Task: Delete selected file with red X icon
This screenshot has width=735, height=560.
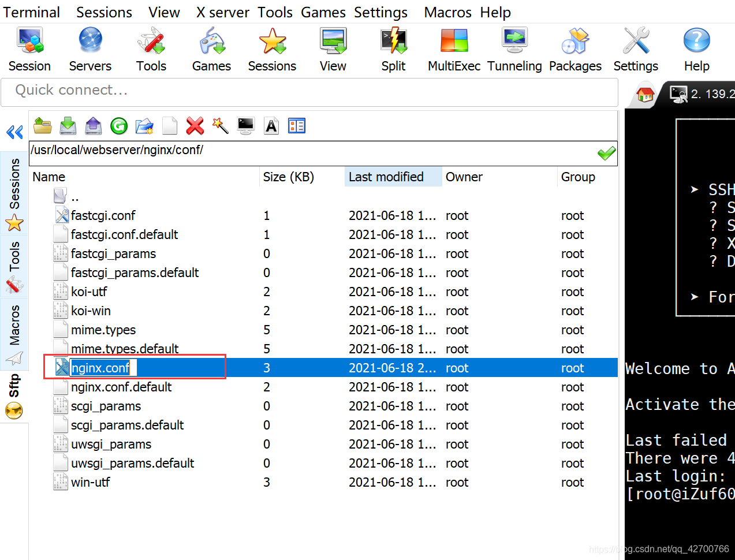Action: pos(195,125)
